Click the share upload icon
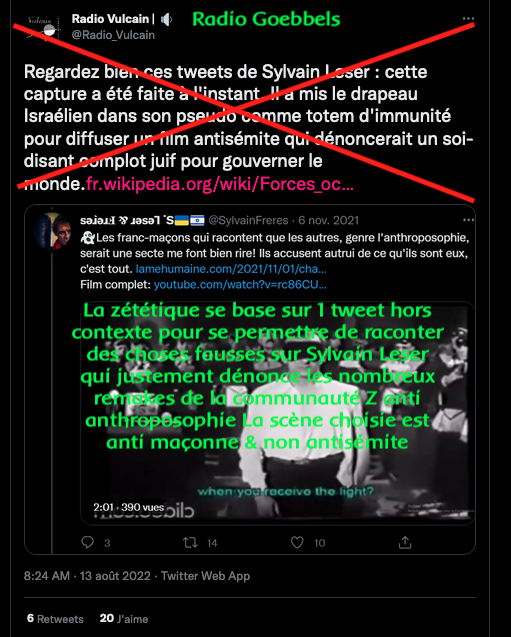This screenshot has height=637, width=511. click(x=405, y=542)
